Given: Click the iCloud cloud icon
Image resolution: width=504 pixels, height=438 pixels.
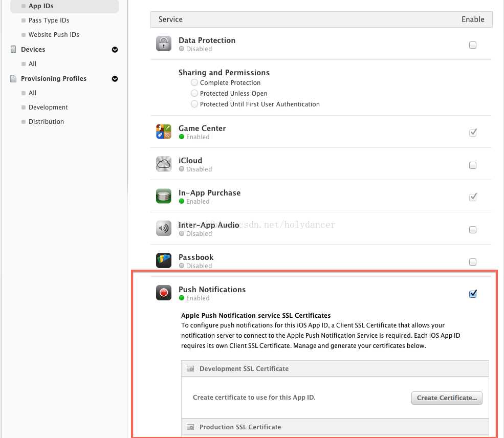Looking at the screenshot, I should (164, 164).
